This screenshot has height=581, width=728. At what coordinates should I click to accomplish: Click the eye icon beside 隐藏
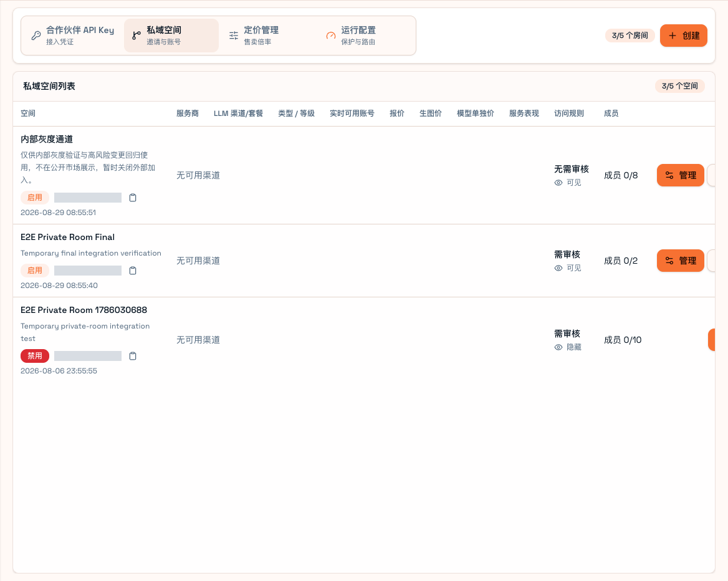point(558,347)
